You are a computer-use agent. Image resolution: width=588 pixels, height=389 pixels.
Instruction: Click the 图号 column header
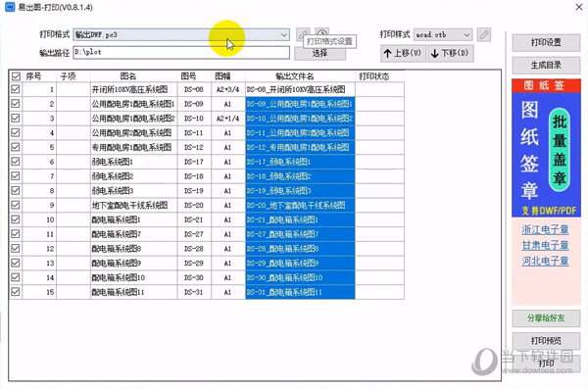click(x=194, y=76)
